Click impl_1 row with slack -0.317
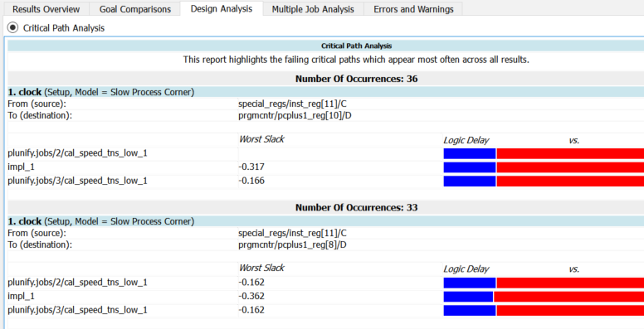644x329 pixels. coord(325,167)
